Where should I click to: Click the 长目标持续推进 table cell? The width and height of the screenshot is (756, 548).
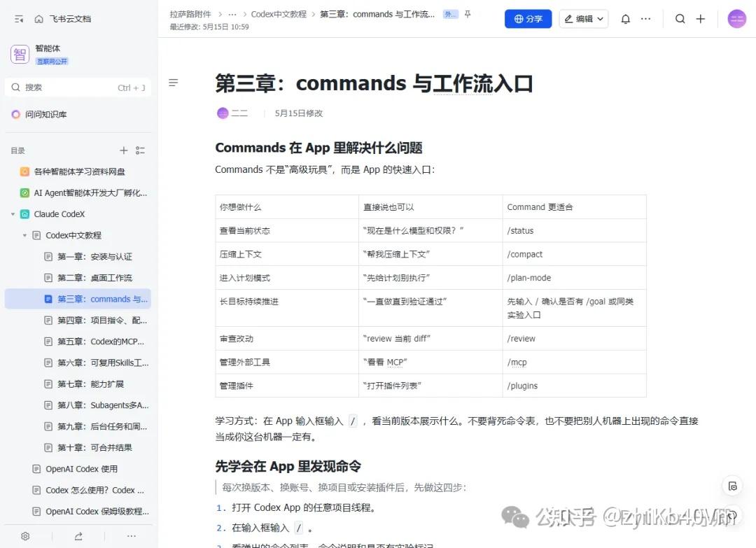pos(287,308)
